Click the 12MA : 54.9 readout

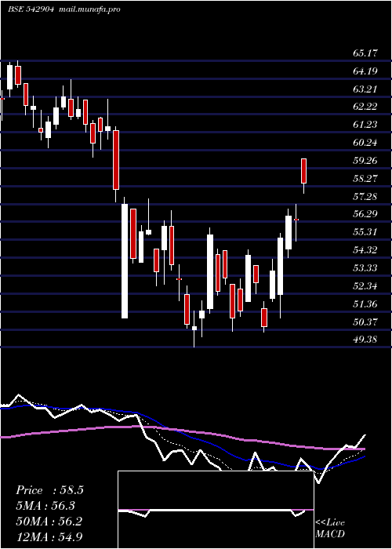point(49,536)
